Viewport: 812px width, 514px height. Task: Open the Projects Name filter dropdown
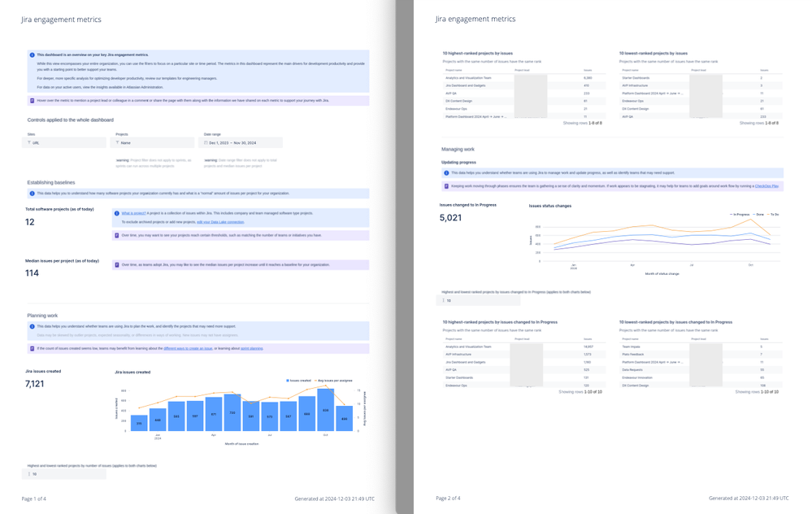(x=152, y=142)
